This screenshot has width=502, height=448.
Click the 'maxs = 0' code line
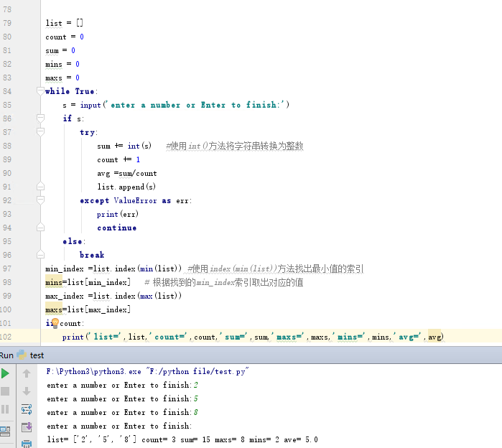[62, 78]
